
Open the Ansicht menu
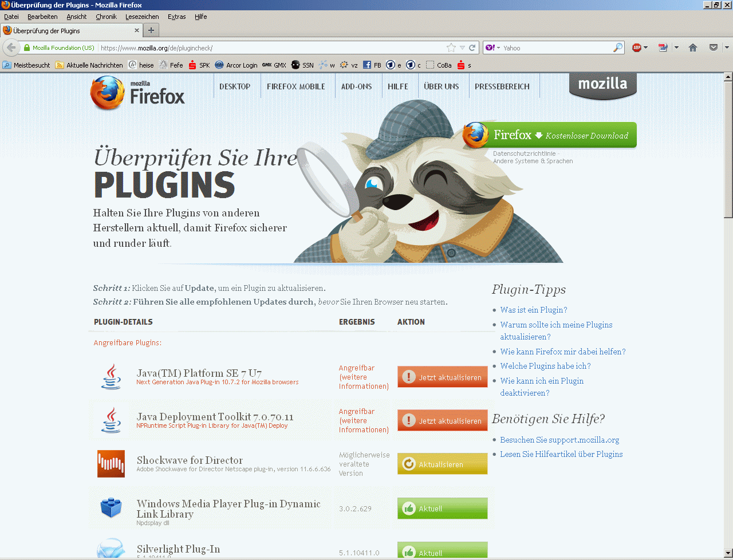click(x=77, y=17)
